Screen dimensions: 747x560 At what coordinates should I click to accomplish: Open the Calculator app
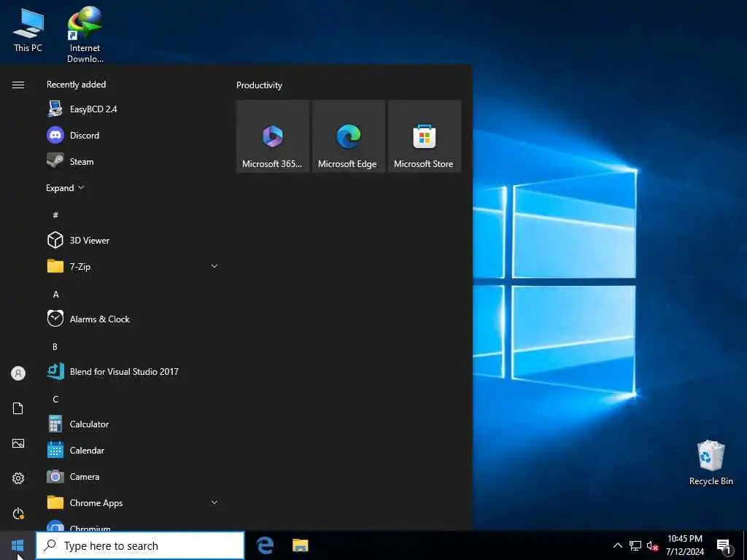click(133, 424)
